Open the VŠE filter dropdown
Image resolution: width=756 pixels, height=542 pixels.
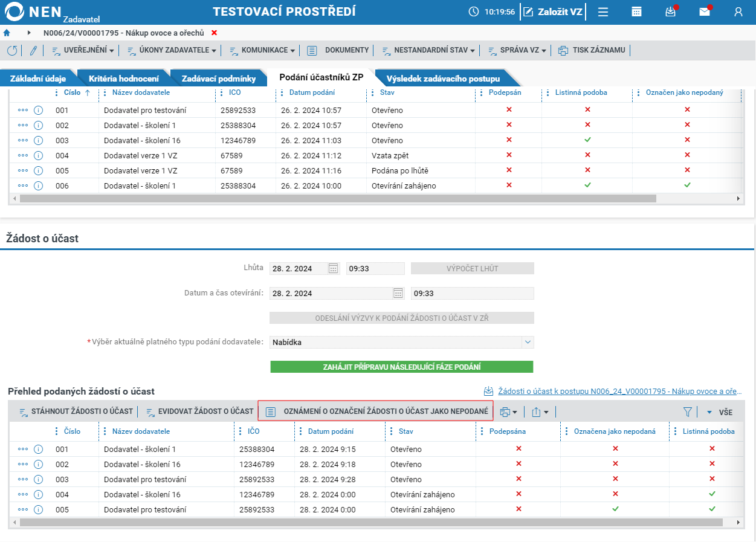(720, 412)
